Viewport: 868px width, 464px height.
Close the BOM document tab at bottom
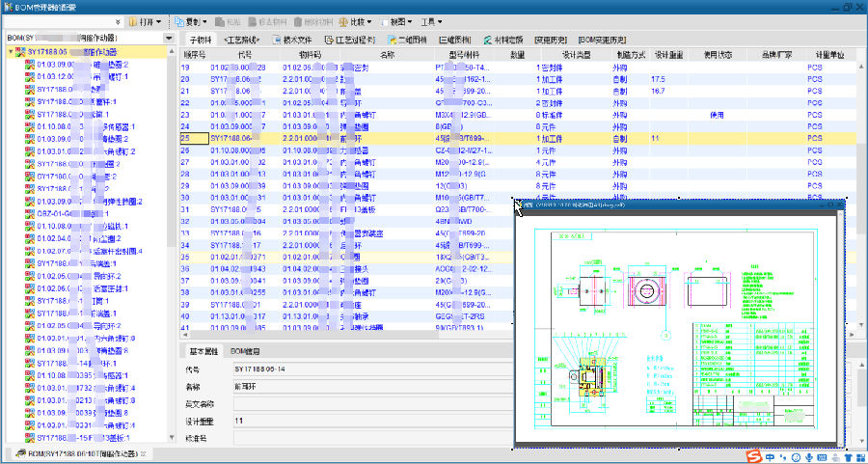[x=143, y=453]
